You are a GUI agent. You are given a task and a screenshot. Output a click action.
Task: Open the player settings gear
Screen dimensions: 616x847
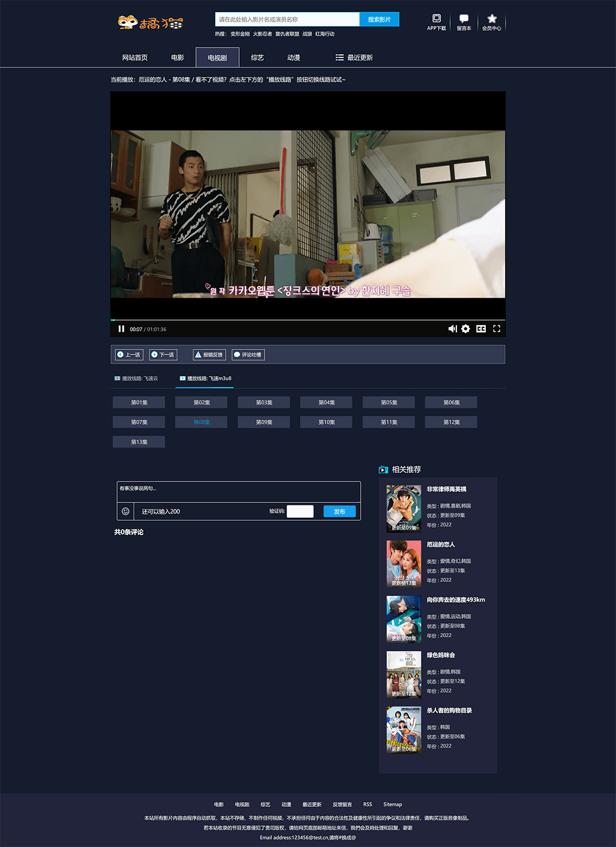pyautogui.click(x=465, y=329)
